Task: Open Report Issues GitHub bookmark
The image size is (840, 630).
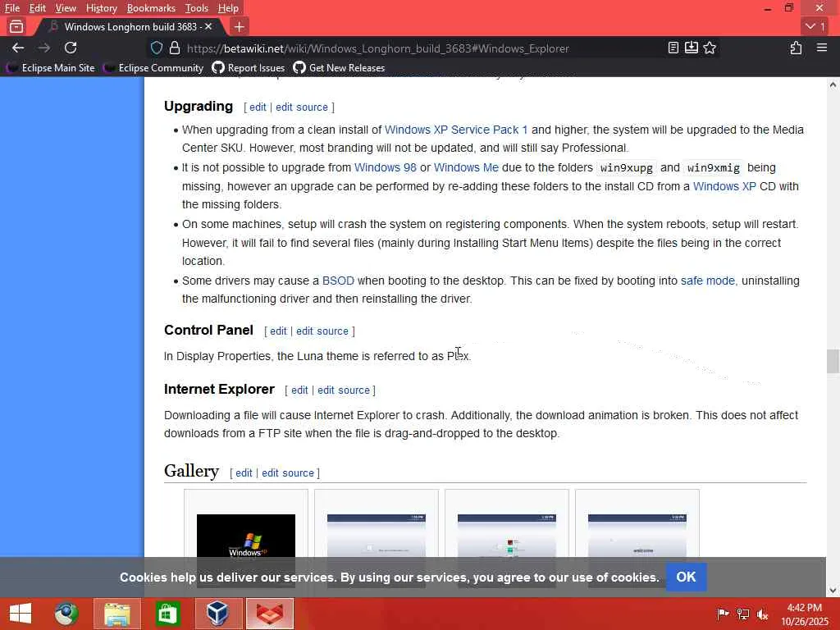Action: pos(249,68)
